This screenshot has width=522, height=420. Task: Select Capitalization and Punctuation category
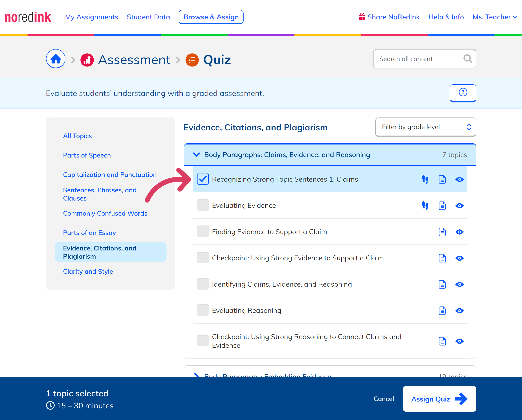point(110,175)
